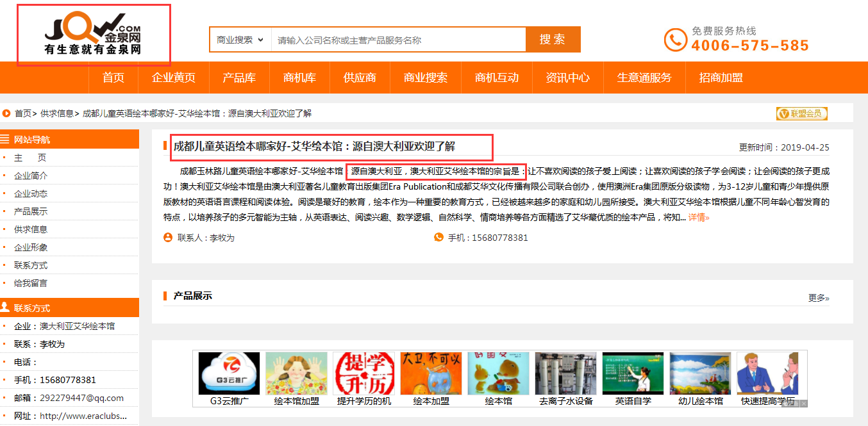Click the phone hotline icon
This screenshot has width=868, height=426.
click(x=675, y=40)
